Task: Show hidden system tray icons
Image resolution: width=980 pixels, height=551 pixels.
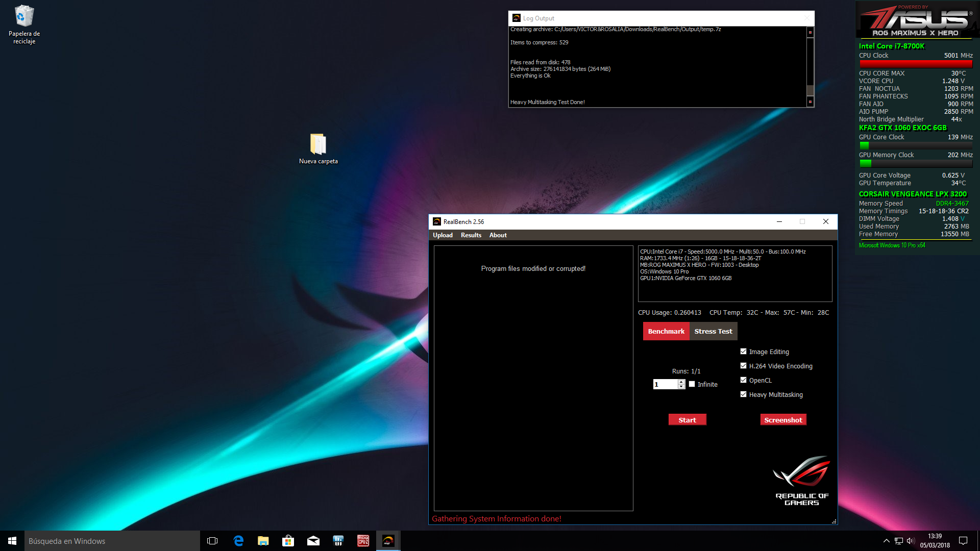Action: click(x=886, y=541)
